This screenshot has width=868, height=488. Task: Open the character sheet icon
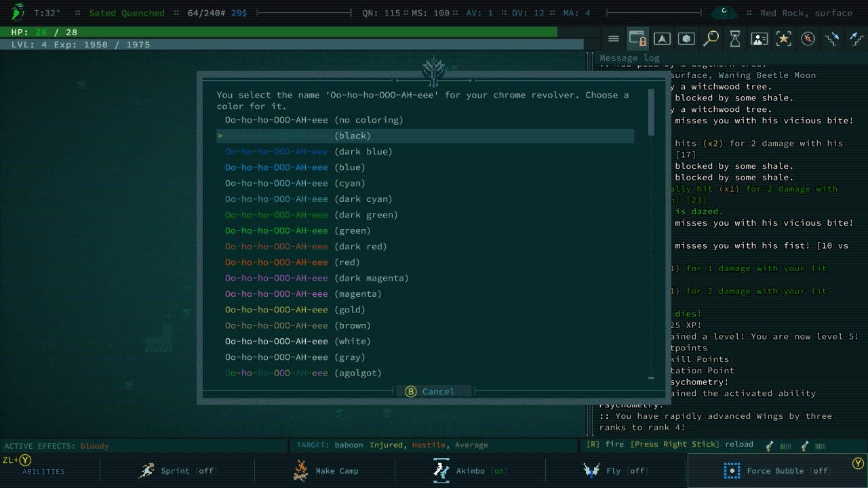(x=759, y=39)
